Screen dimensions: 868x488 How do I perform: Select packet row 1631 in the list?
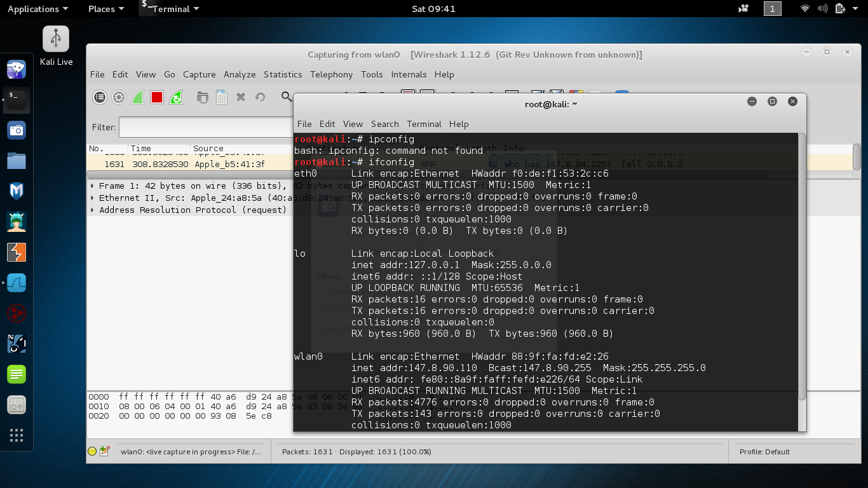(x=191, y=164)
